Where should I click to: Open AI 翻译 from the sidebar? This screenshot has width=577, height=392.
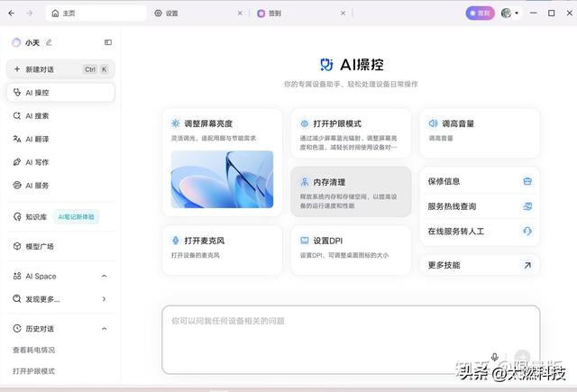37,139
